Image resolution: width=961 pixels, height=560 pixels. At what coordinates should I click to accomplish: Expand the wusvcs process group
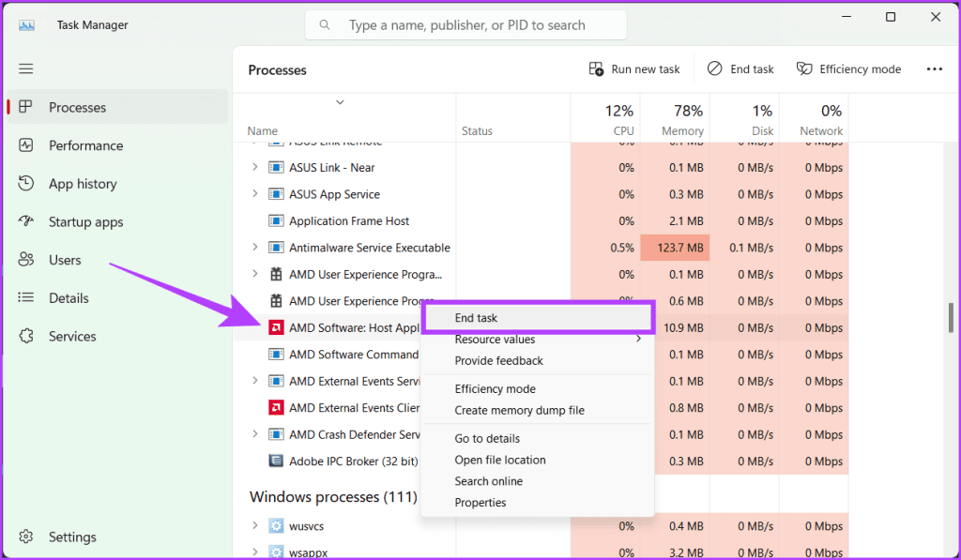click(x=254, y=526)
